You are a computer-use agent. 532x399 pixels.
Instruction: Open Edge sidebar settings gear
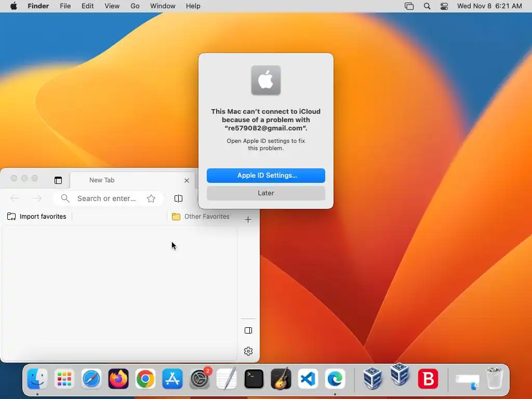coord(248,351)
